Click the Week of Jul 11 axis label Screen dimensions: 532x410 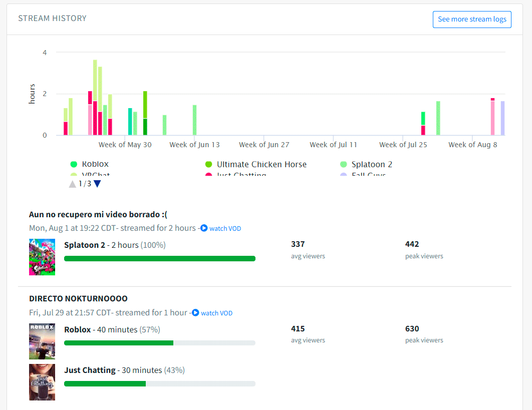click(333, 145)
